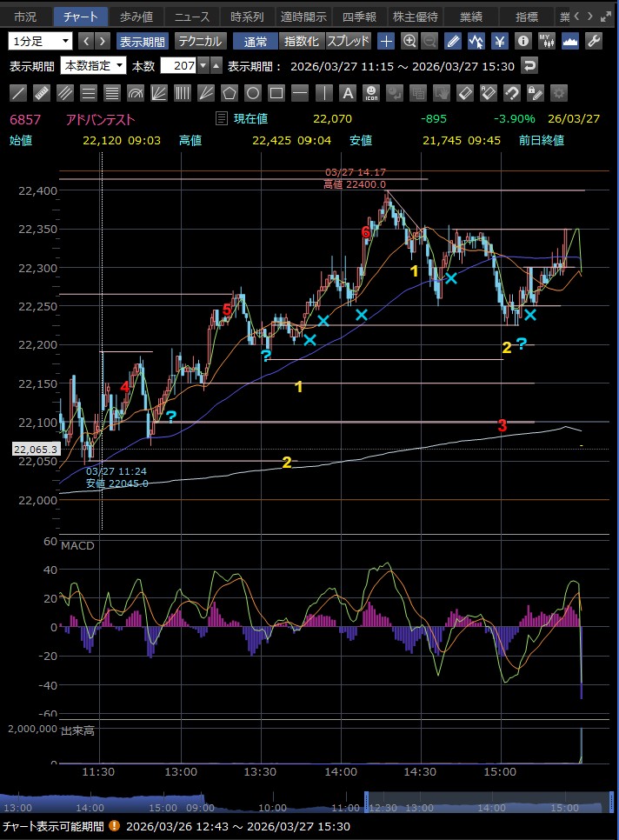The image size is (619, 840).
Task: Click the zoom in magnifier icon
Action: 409,41
